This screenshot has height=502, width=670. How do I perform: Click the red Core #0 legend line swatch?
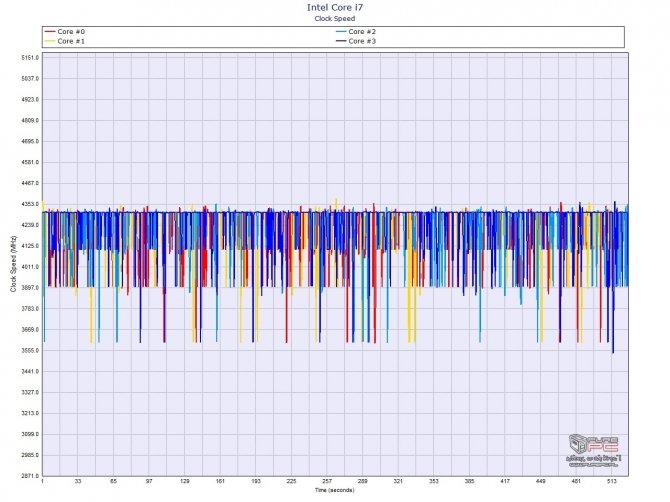point(50,32)
